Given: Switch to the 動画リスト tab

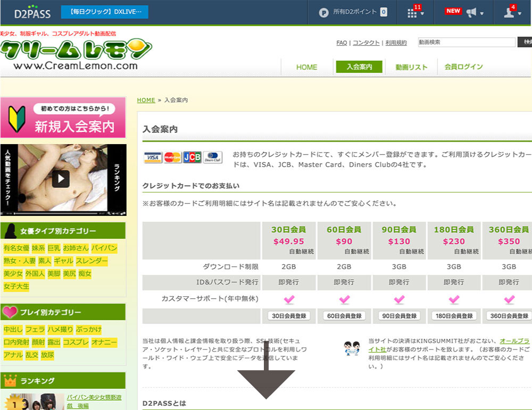Looking at the screenshot, I should 411,67.
